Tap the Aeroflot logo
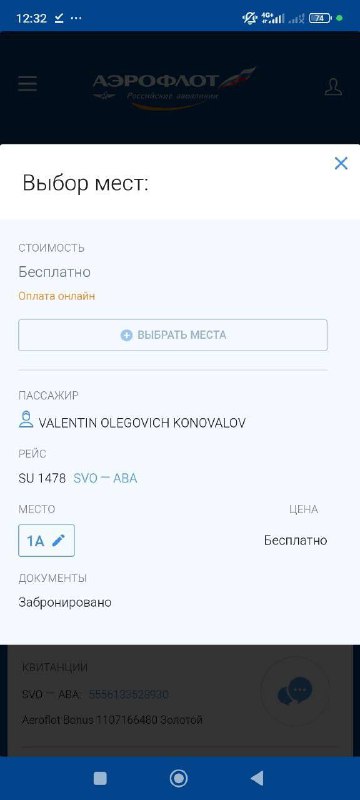Screen dimensions: 360x800 173,88
